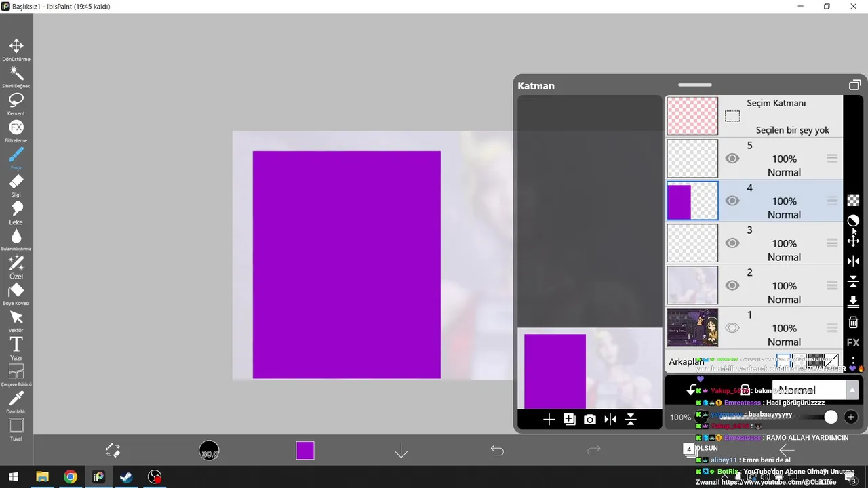The height and width of the screenshot is (488, 868).
Task: Open the Tuval canvas tool
Action: pos(16,429)
